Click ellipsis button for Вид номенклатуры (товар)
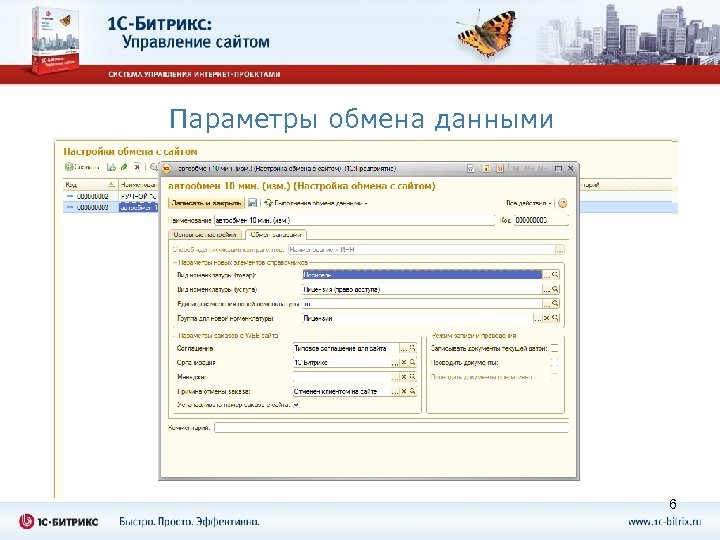This screenshot has width=720, height=540. pyautogui.click(x=546, y=275)
